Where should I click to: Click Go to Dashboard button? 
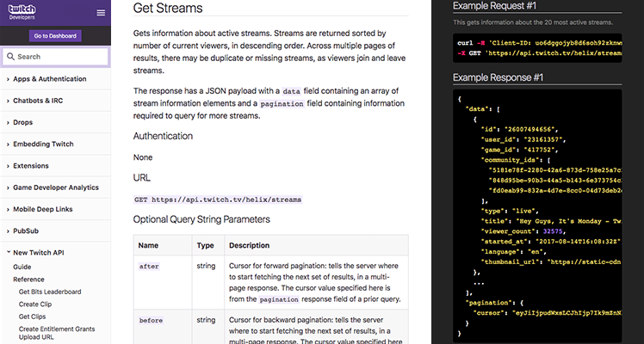click(55, 35)
